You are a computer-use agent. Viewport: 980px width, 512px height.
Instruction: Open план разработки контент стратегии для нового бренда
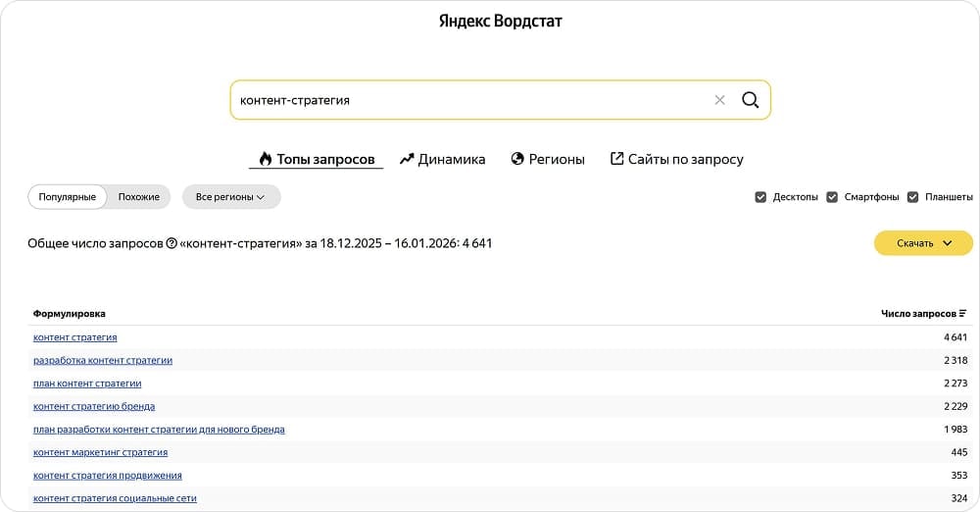coord(159,430)
